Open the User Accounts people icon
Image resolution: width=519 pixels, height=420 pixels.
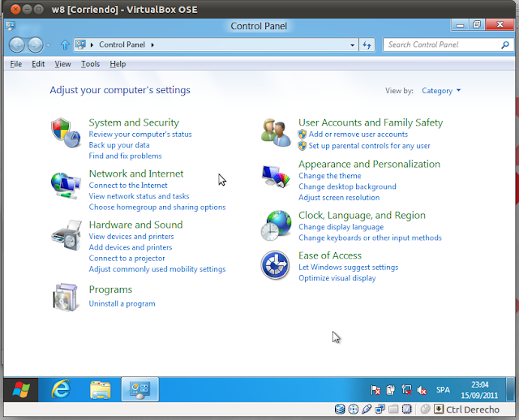click(x=276, y=133)
